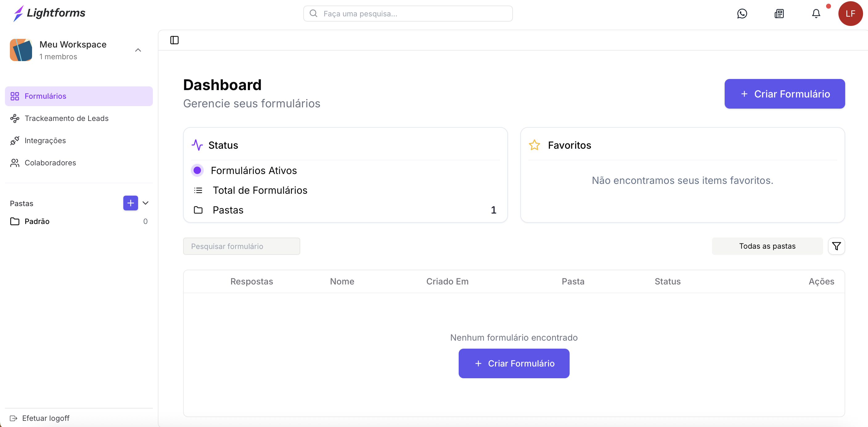The width and height of the screenshot is (868, 427).
Task: Open Colaboradores in sidebar
Action: (x=50, y=163)
